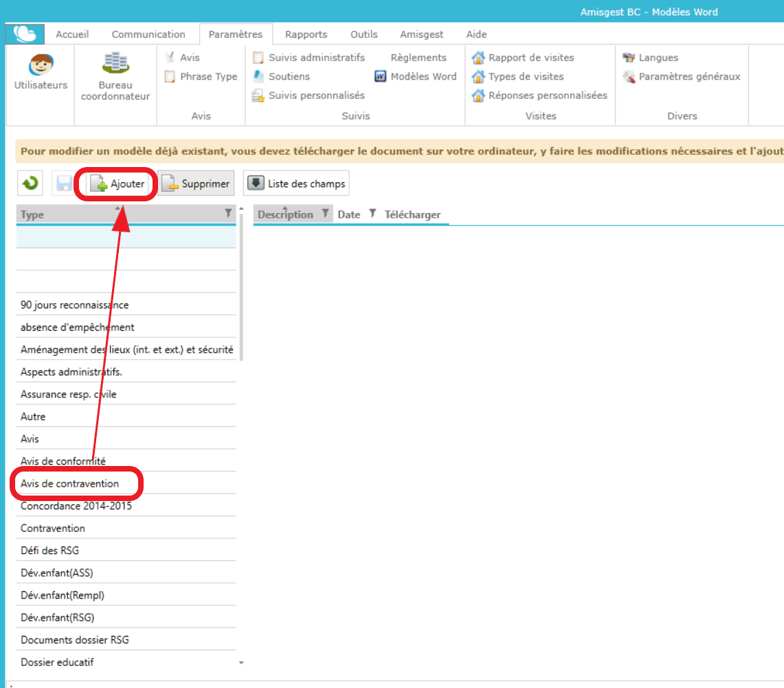Open Types de visites
This screenshot has height=688, width=784.
518,76
